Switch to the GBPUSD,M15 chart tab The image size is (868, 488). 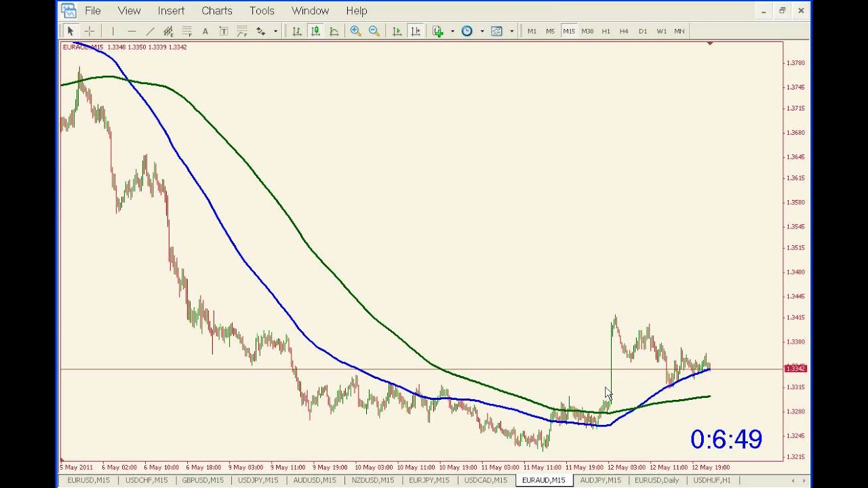(203, 481)
